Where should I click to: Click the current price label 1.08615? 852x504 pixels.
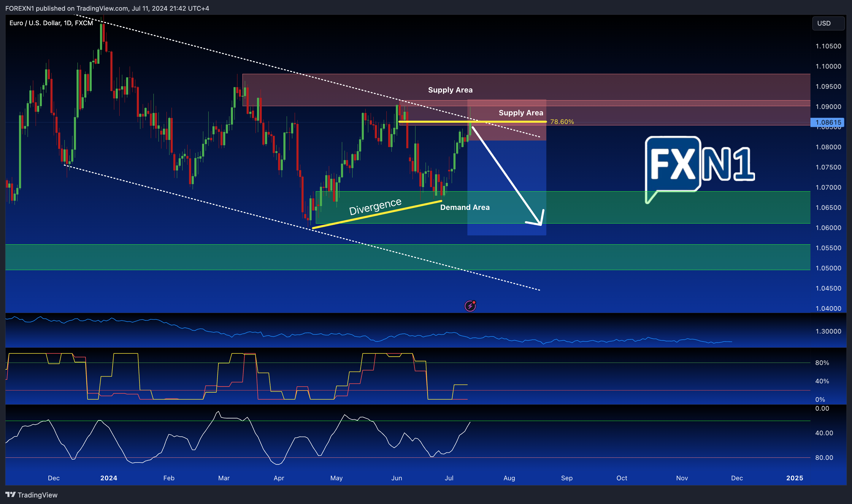(x=828, y=122)
